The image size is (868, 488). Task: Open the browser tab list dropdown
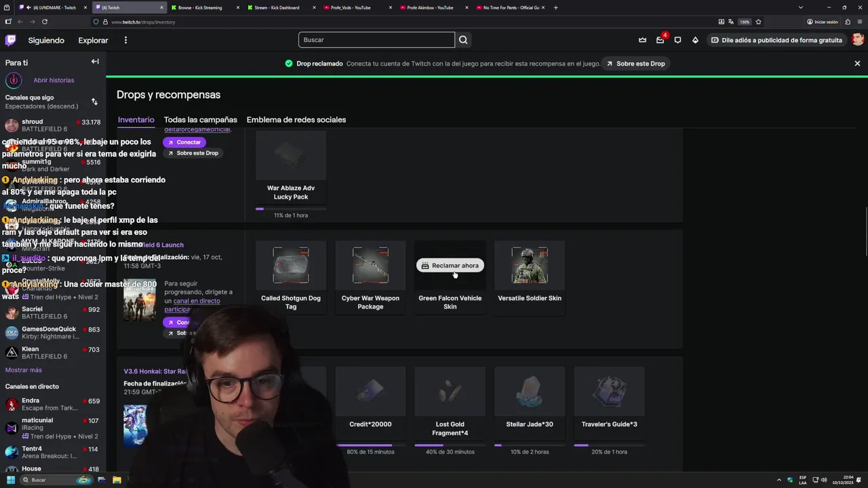[x=801, y=7]
